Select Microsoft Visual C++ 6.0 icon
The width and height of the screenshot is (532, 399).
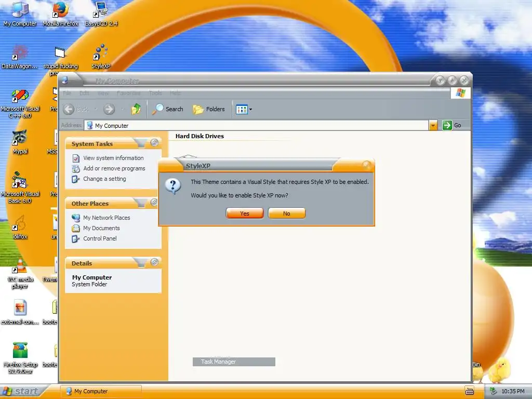coord(20,103)
